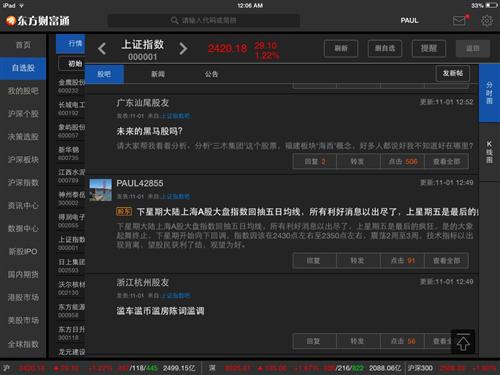The height and width of the screenshot is (375, 500).
Task: Open 新股IPO in sidebar
Action: (23, 252)
